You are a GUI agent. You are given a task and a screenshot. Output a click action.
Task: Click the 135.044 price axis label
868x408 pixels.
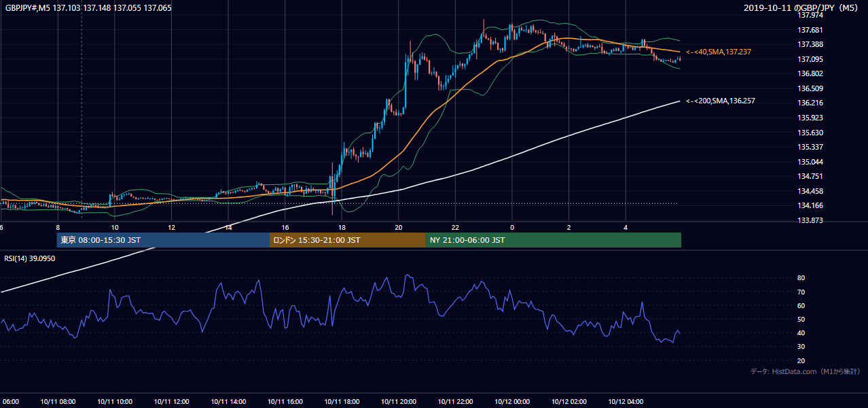[810, 162]
